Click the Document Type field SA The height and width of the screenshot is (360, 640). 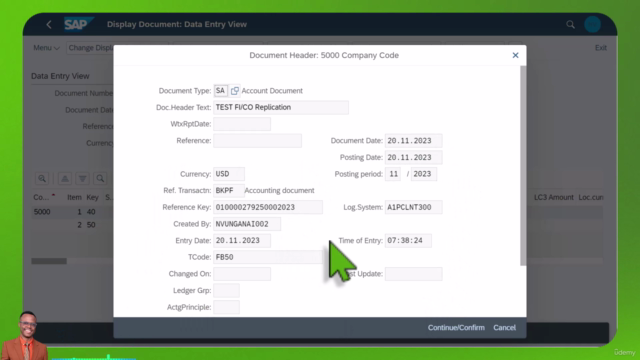220,91
